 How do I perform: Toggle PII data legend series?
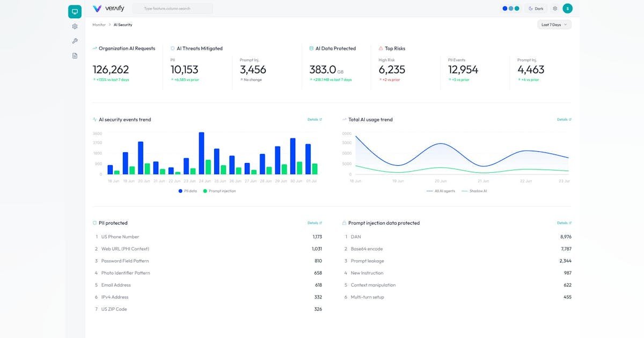(x=187, y=191)
